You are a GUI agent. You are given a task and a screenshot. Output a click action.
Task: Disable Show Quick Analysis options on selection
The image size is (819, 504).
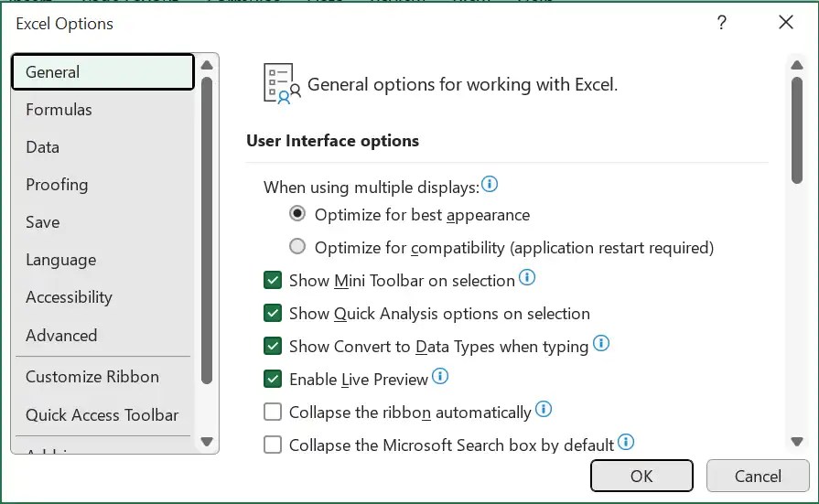(x=273, y=314)
